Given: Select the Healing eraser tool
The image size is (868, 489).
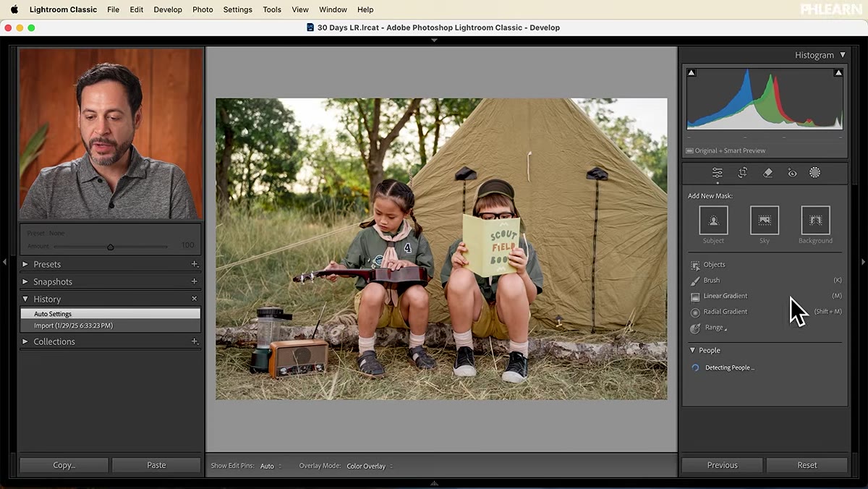Looking at the screenshot, I should click(x=767, y=173).
